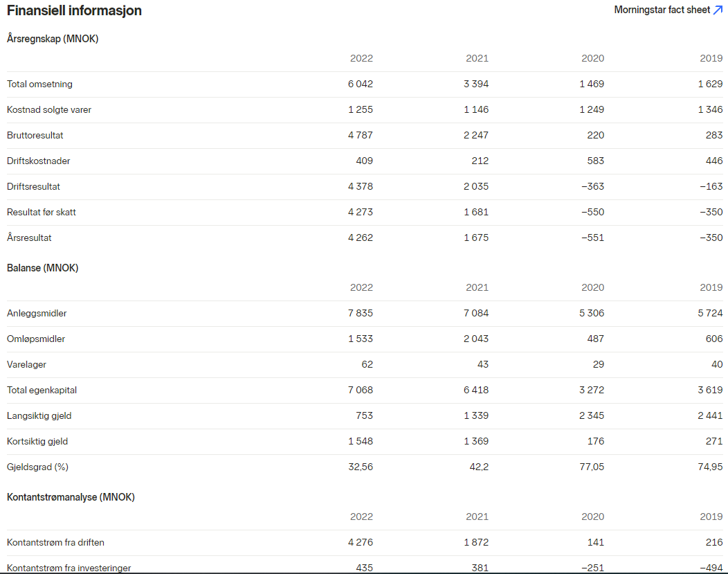The image size is (728, 574).
Task: Select Total omsetning 2021 value 3 394
Action: 476,84
